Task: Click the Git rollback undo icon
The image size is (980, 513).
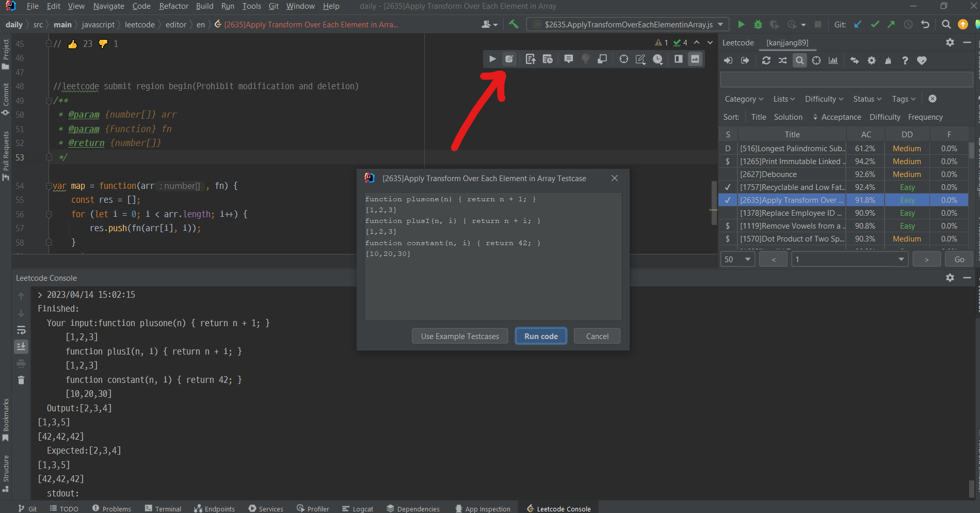Action: [925, 24]
